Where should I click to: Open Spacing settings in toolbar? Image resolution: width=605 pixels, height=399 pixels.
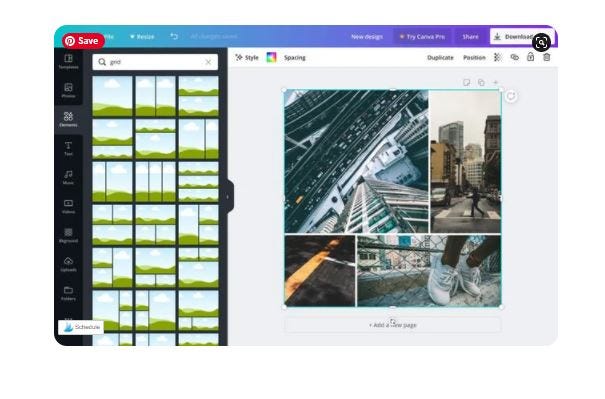295,57
